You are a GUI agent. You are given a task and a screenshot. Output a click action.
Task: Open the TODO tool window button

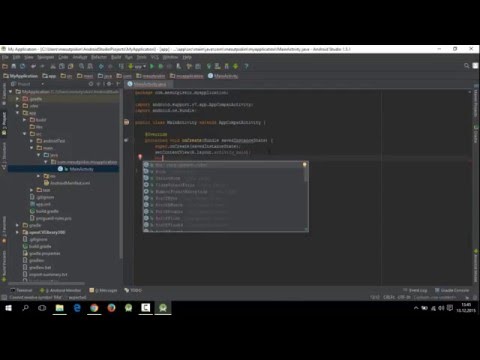[x=133, y=290]
